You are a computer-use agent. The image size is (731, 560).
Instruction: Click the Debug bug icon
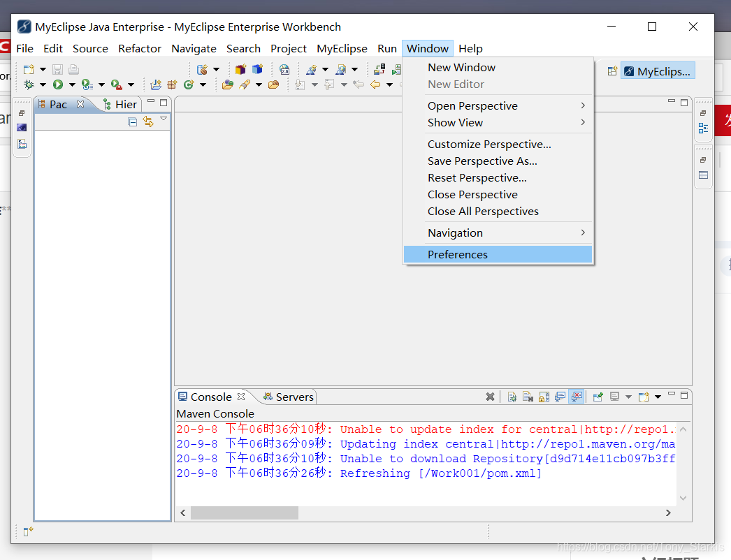point(29,84)
